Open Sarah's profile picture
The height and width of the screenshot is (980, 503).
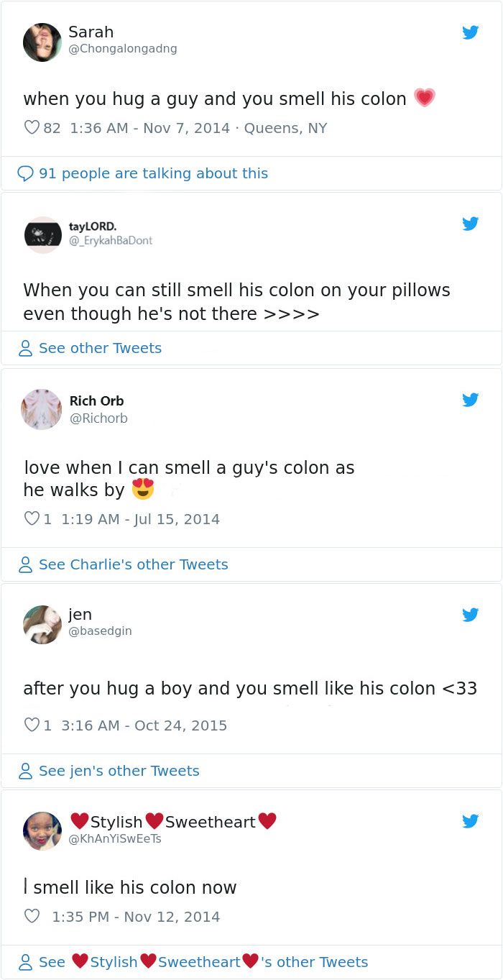tap(42, 42)
